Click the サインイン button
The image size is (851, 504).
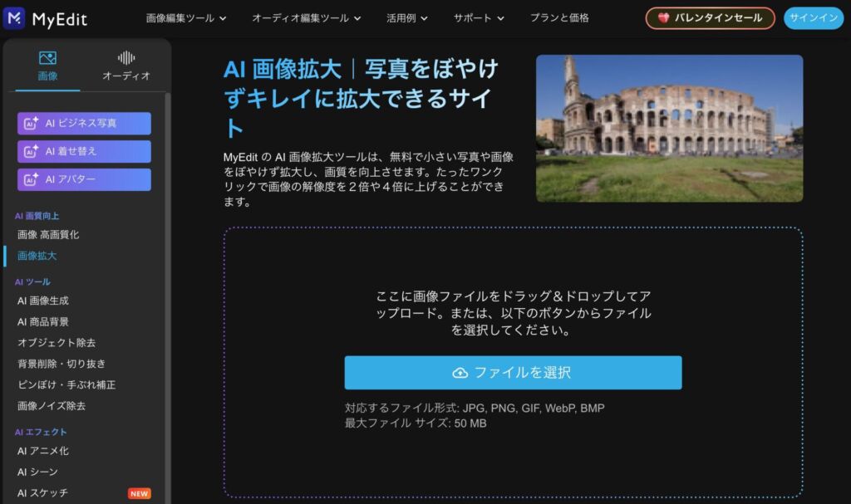814,18
